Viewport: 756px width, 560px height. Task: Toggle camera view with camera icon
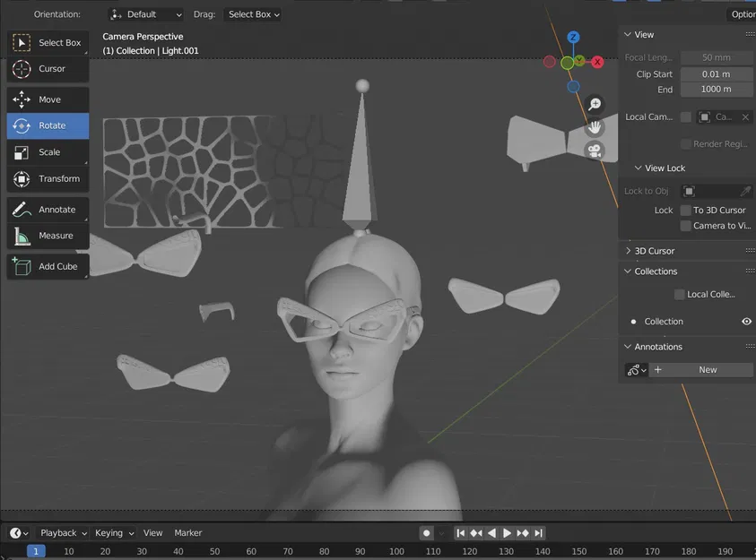(595, 151)
